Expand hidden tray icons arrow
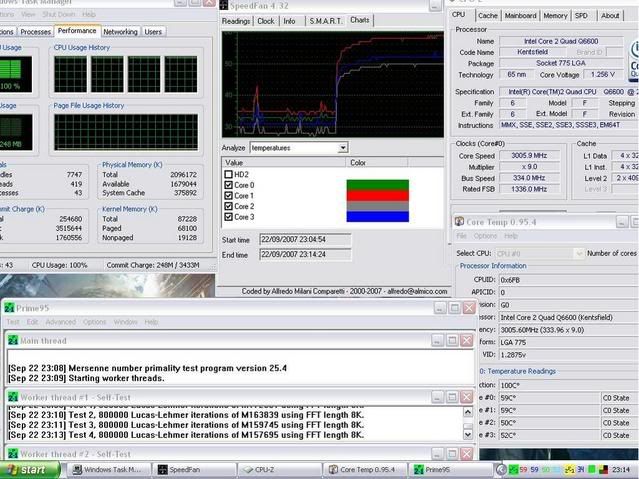 coord(501,470)
